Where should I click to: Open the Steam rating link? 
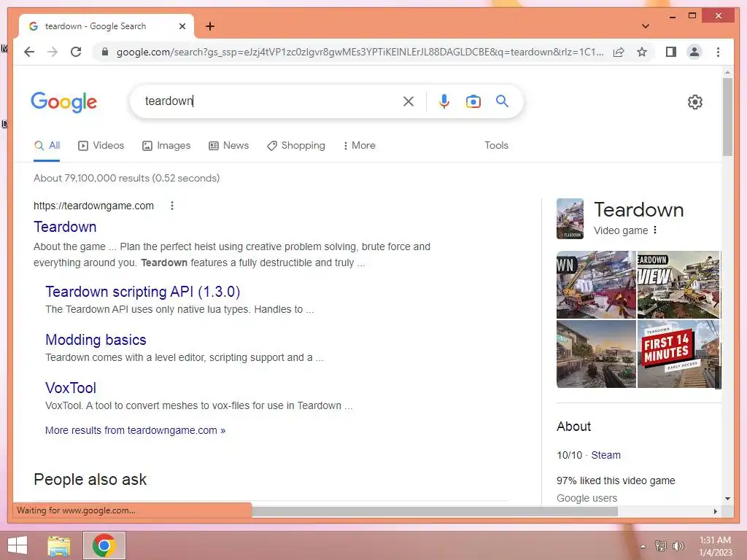pyautogui.click(x=605, y=455)
